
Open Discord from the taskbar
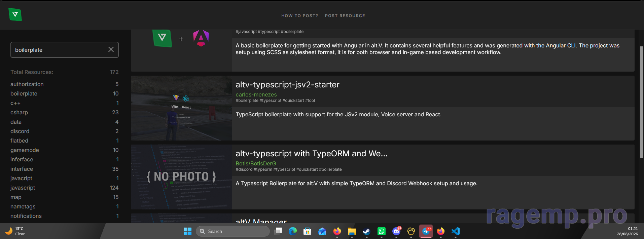point(396,231)
